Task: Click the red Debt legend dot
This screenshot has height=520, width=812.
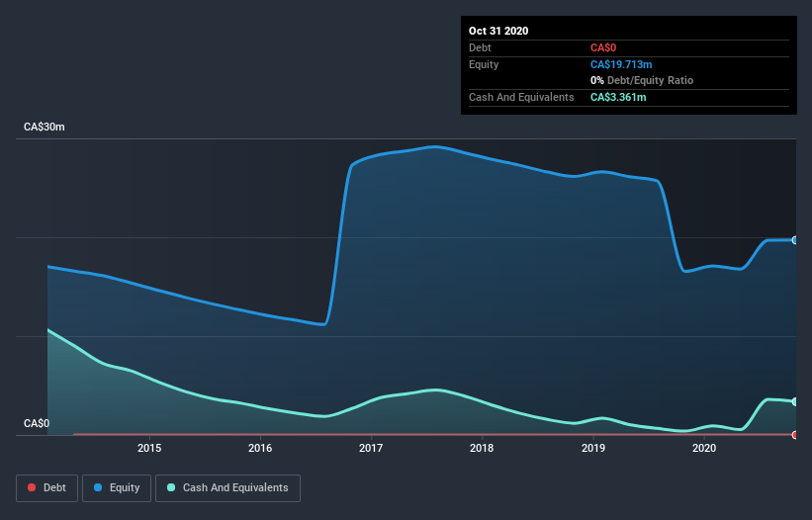Action: coord(32,487)
